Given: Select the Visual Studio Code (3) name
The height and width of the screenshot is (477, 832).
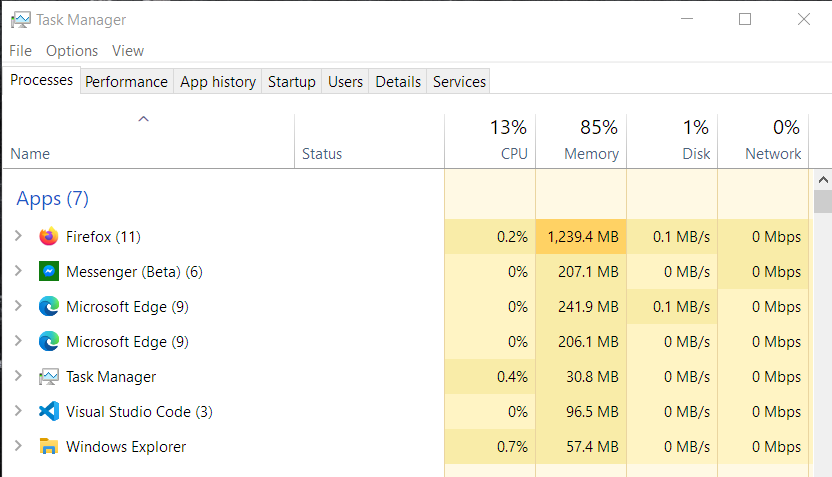Looking at the screenshot, I should tap(139, 412).
